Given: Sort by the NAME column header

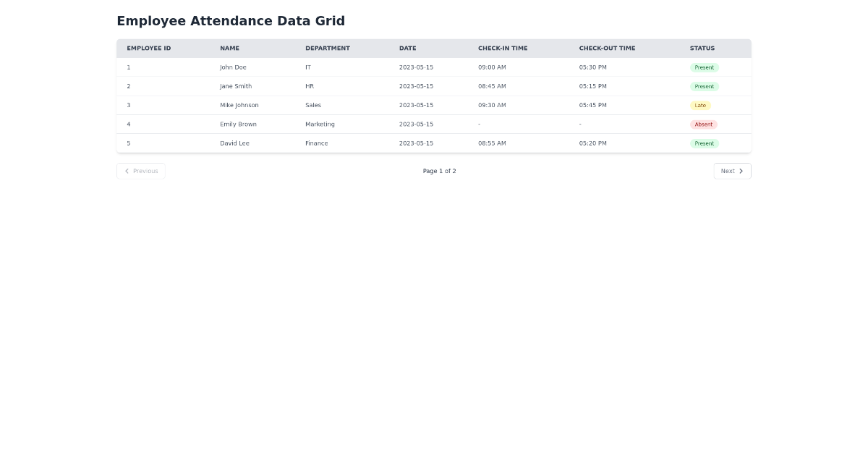Looking at the screenshot, I should 229,48.
